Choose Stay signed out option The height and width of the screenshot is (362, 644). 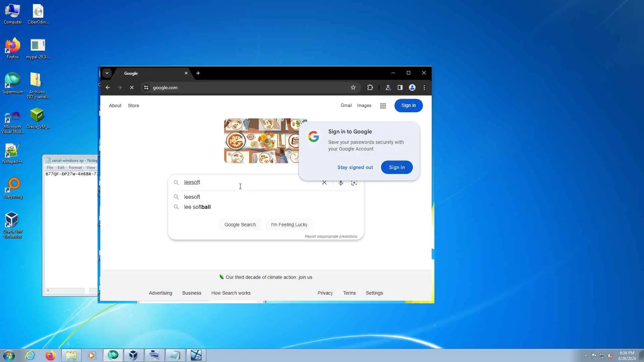pyautogui.click(x=355, y=167)
